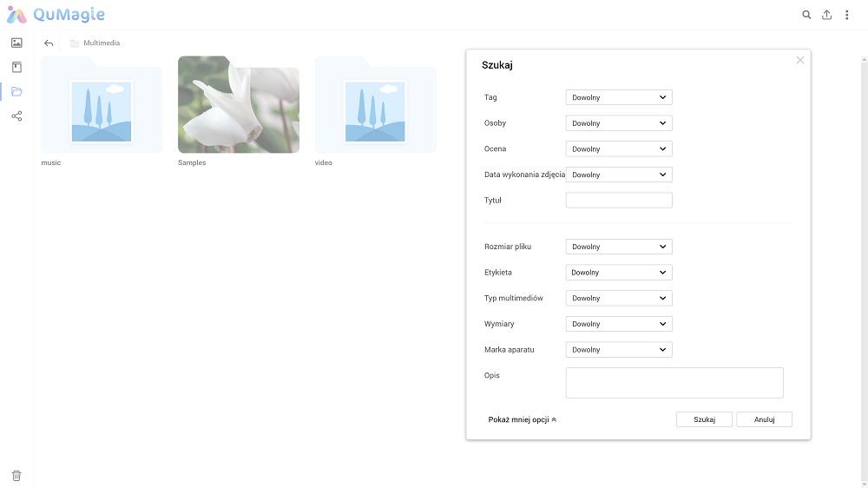Open the Albums view in sidebar
Viewport: 868px width, 488px height.
16,67
